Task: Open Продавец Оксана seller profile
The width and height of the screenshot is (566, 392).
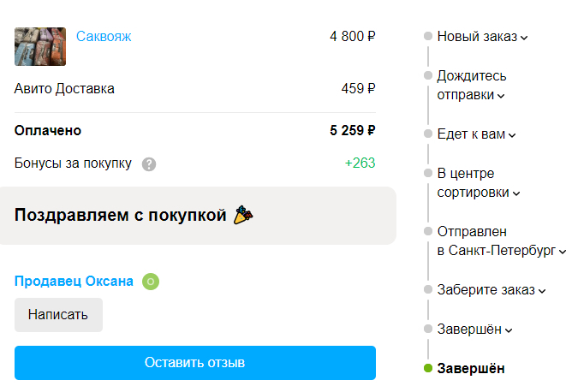Action: [x=74, y=282]
